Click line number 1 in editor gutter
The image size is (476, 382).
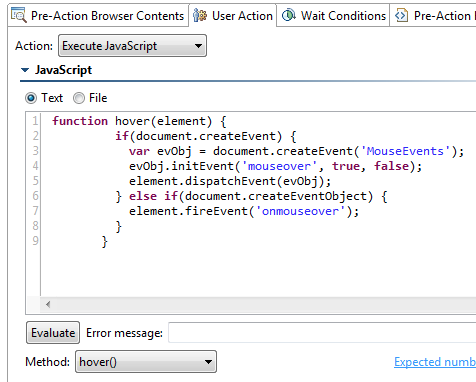(x=35, y=121)
